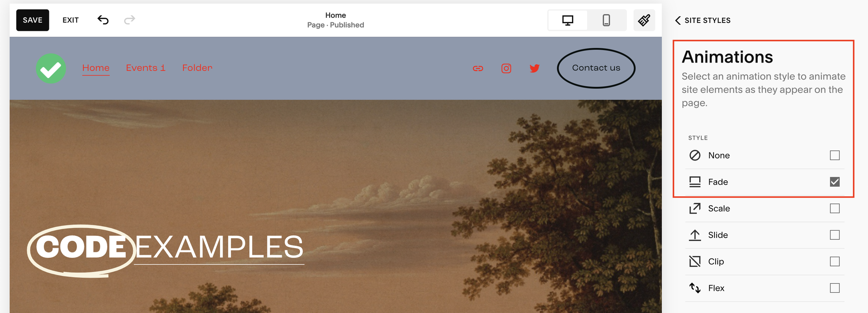Uncheck the Fade animation checkbox
868x313 pixels.
[x=835, y=182]
